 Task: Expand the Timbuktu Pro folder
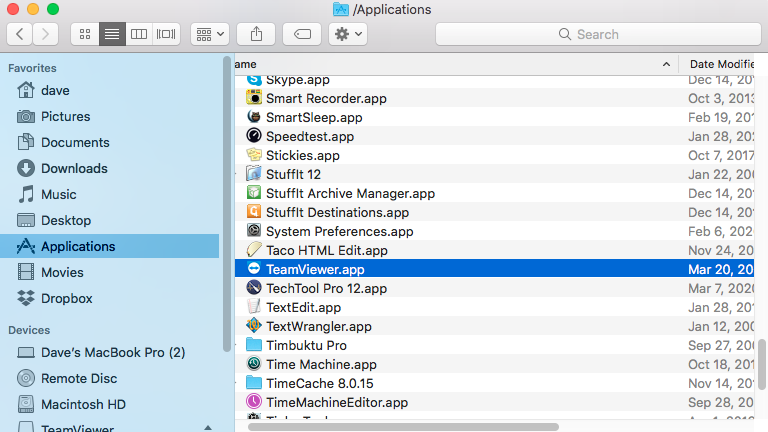[x=236, y=345]
